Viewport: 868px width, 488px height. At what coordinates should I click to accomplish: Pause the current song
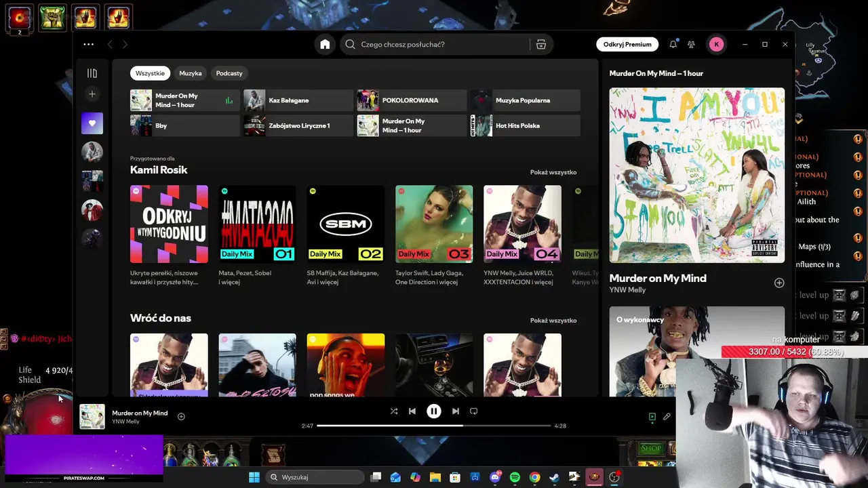[434, 411]
